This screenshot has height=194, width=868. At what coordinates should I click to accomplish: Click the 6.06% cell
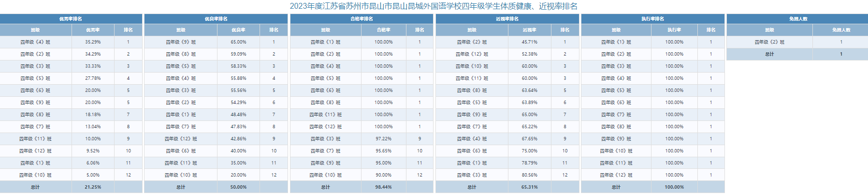coord(93,163)
